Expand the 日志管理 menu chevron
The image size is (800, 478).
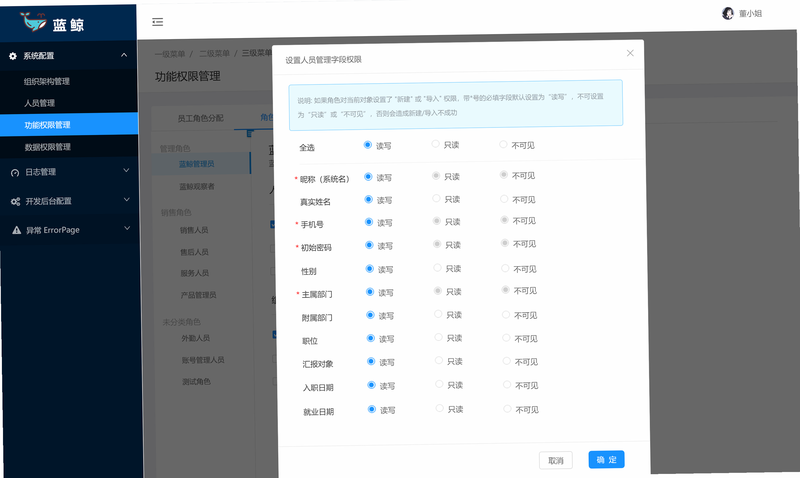[126, 170]
